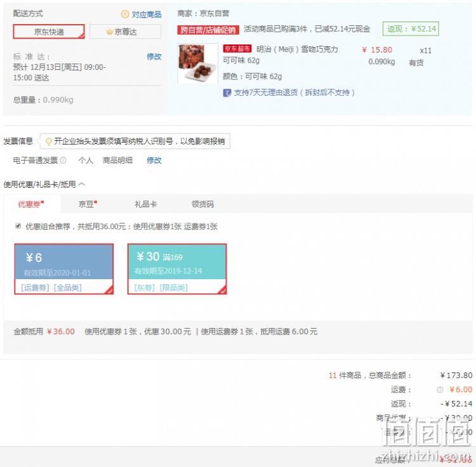Click quantity x11 text

426,51
